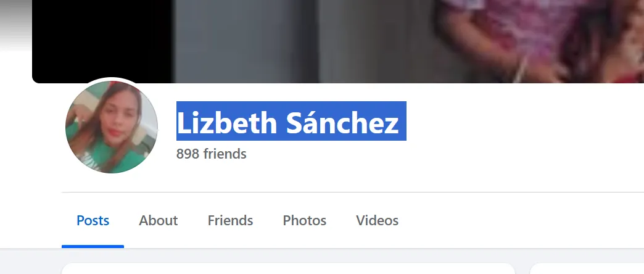Click the gray curtain area of cover photo
644x274 pixels.
click(x=246, y=41)
